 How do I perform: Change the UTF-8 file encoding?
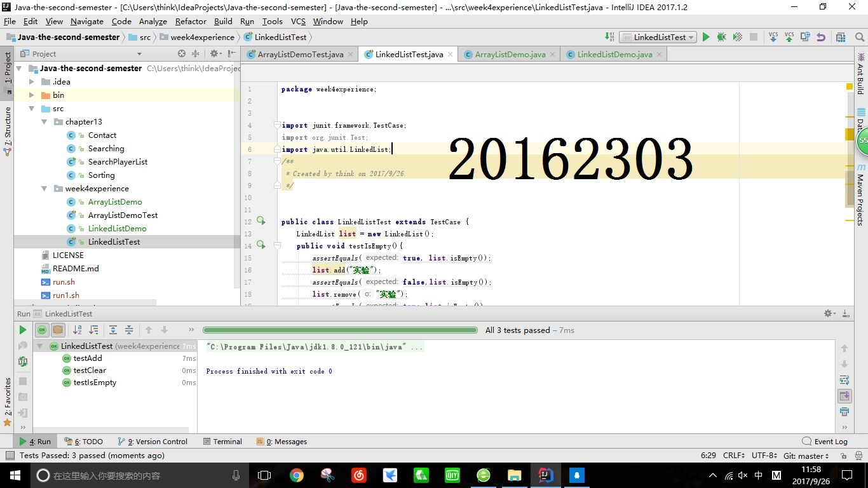764,456
